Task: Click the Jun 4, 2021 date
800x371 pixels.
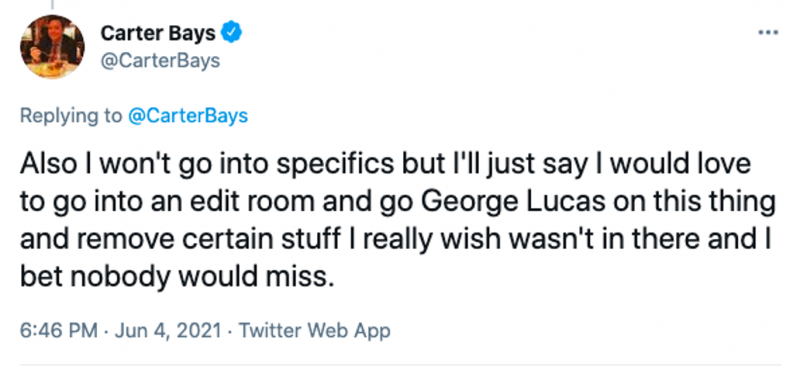Action: [168, 330]
